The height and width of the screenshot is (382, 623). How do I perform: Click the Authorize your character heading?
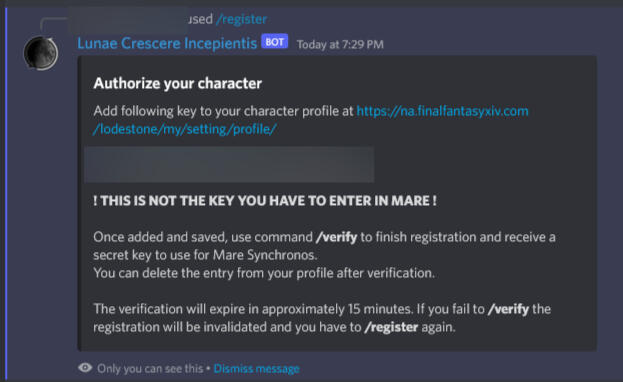(178, 83)
